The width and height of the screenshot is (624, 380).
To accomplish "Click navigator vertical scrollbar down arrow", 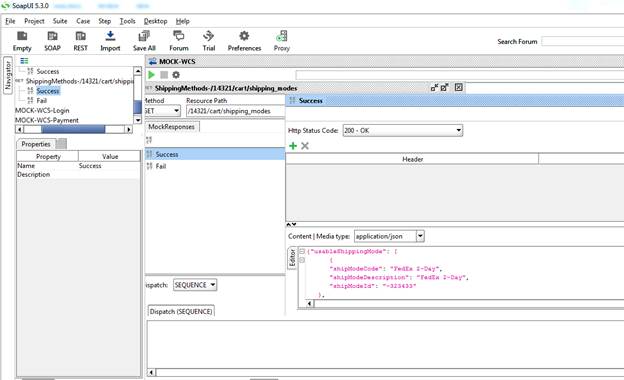I will [x=138, y=120].
